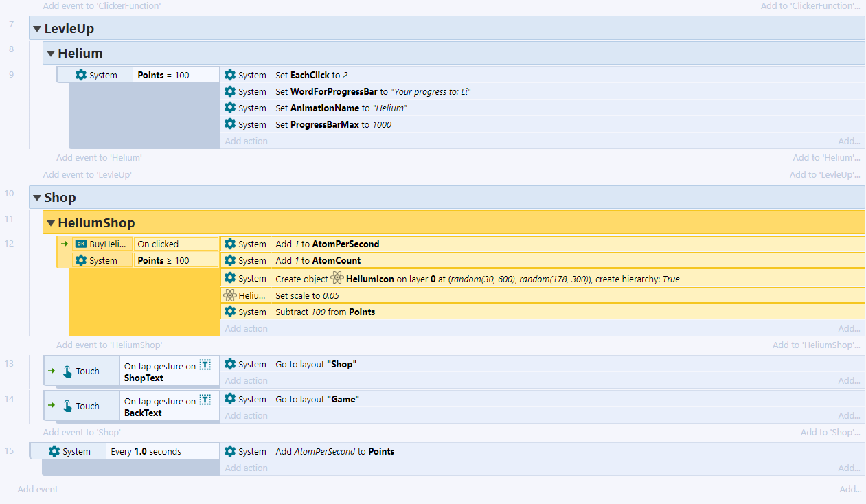Click gear icon of 'Subtract 100 from Points'
Image resolution: width=866 pixels, height=504 pixels.
pyautogui.click(x=230, y=312)
